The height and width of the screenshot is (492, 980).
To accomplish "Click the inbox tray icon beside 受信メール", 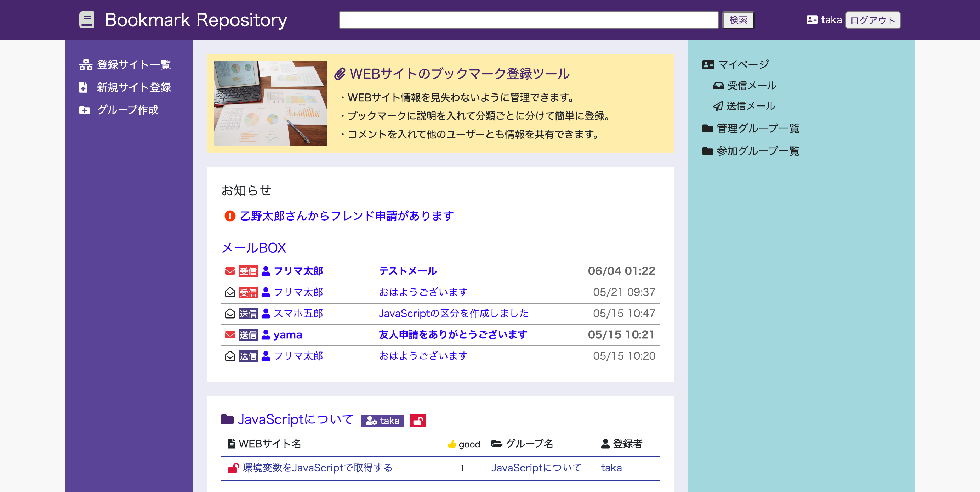I will click(718, 86).
